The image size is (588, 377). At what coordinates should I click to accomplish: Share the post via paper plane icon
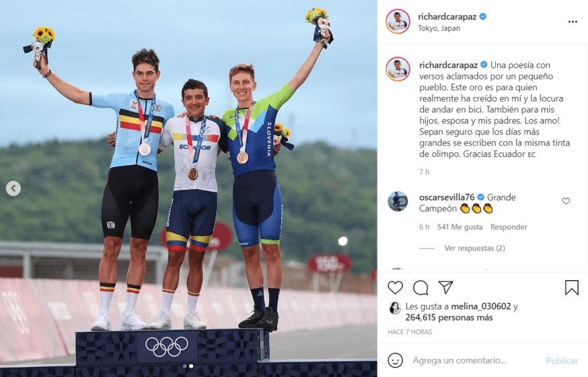coord(446,287)
